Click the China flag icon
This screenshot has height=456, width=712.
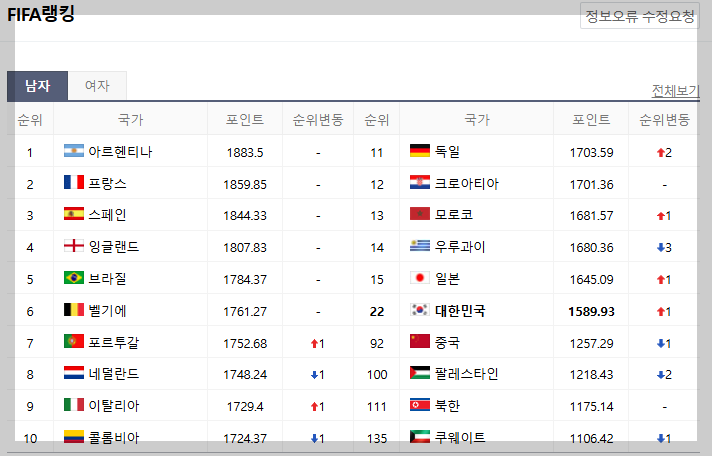(x=420, y=341)
